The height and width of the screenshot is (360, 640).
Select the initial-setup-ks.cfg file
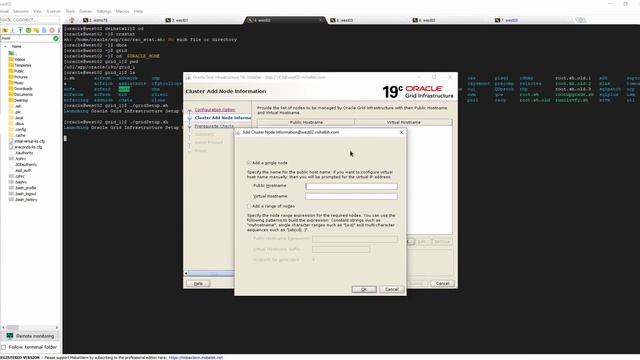click(27, 141)
